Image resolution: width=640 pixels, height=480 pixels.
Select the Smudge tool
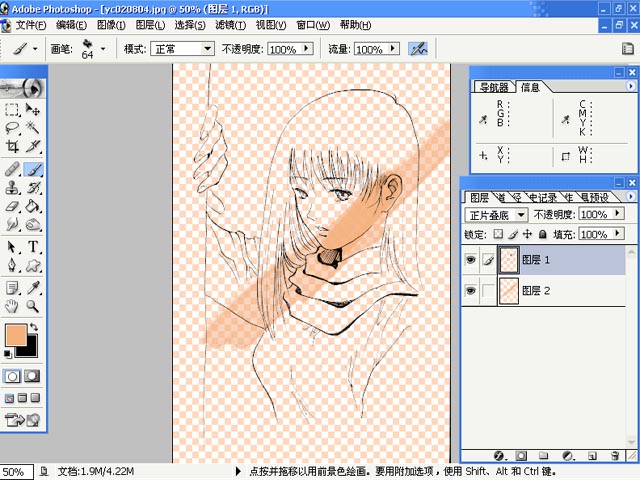12,224
